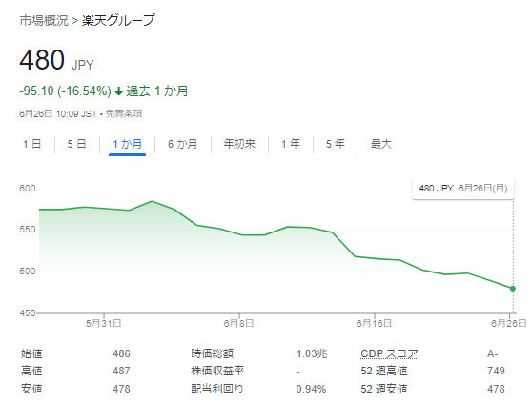Open the CDP スコア info link

pos(389,353)
